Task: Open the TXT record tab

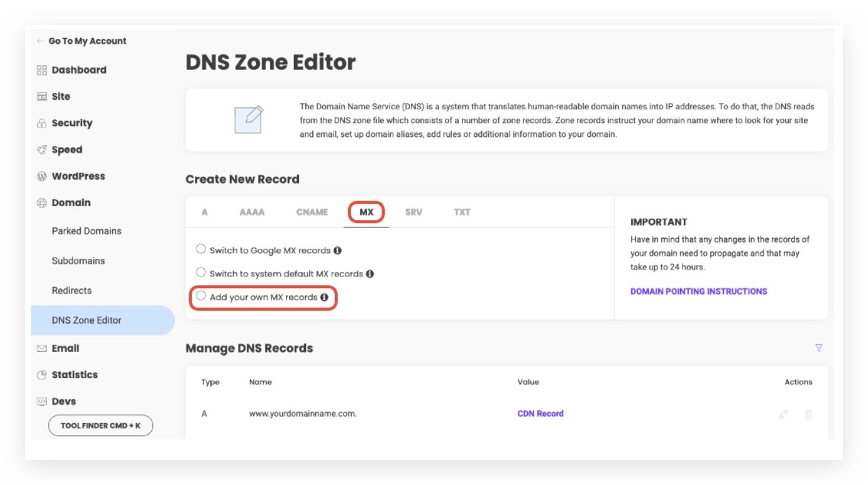Action: coord(461,212)
